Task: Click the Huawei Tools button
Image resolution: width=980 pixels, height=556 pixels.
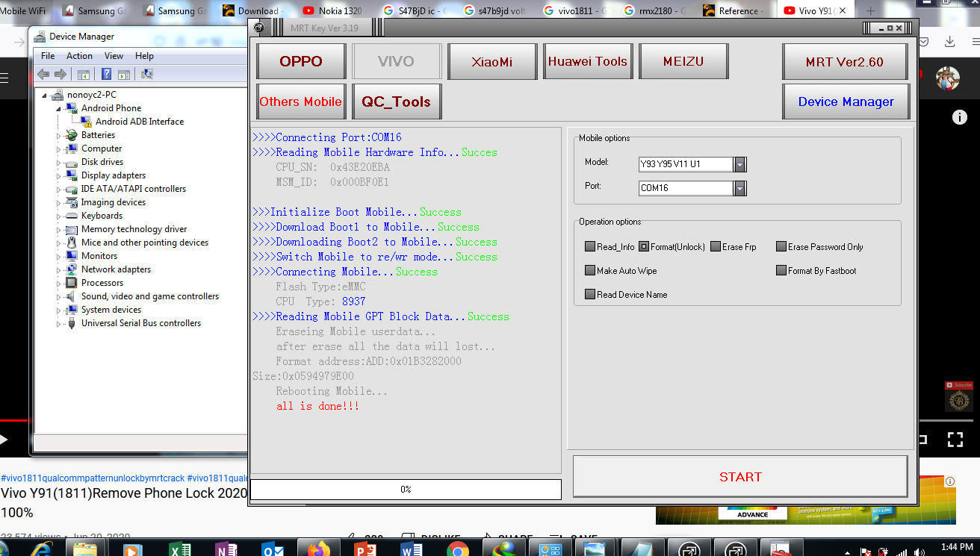Action: [x=588, y=61]
